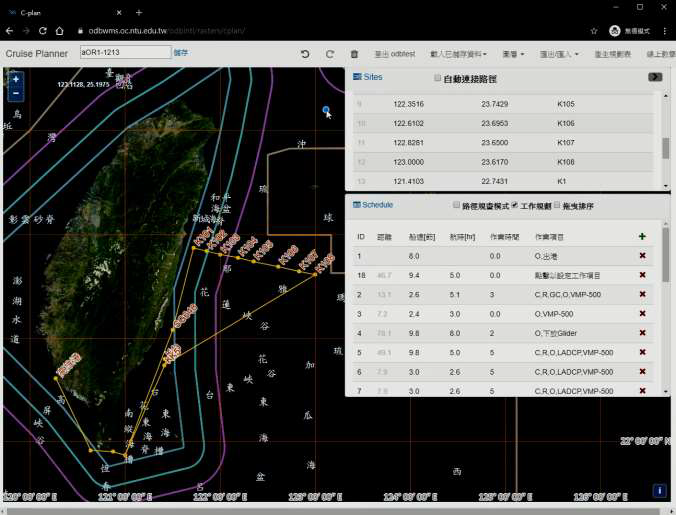
Task: Click the blue info icon on map
Action: (660, 490)
